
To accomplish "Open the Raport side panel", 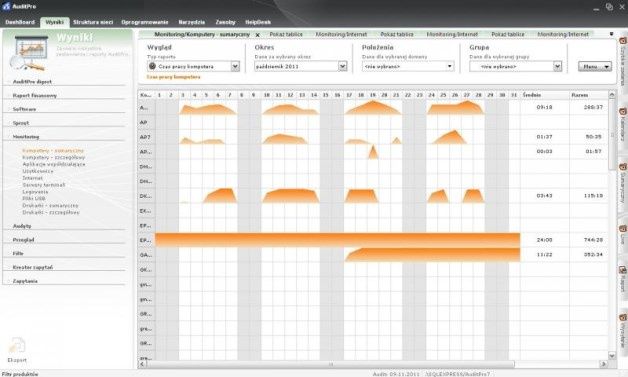I will (x=623, y=279).
